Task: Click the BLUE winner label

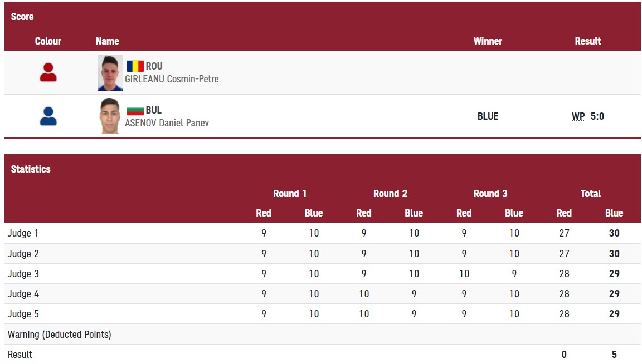Action: pos(488,116)
